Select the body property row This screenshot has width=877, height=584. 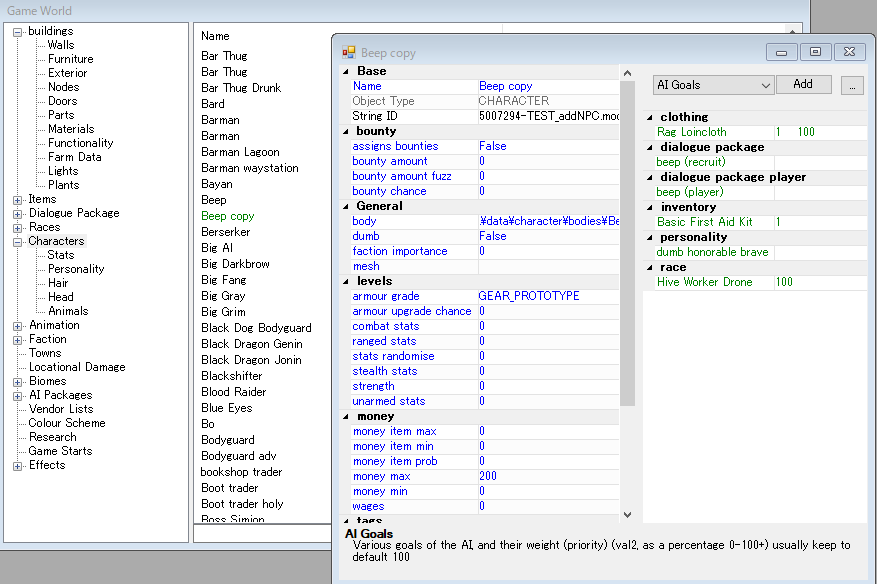tap(484, 221)
